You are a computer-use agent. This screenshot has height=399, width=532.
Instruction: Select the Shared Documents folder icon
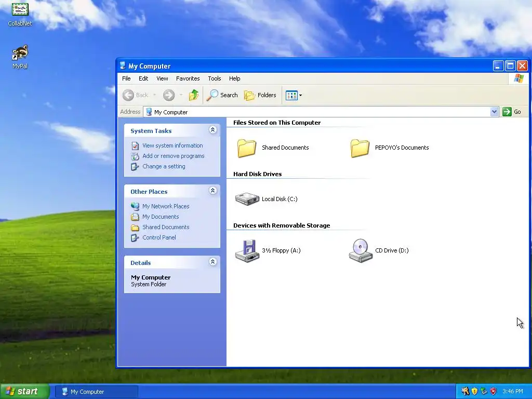tap(247, 148)
